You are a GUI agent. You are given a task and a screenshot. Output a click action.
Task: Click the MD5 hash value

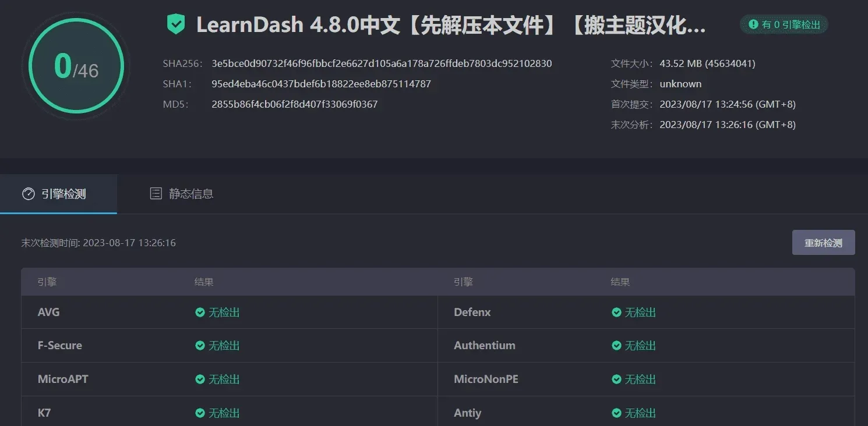click(x=295, y=104)
